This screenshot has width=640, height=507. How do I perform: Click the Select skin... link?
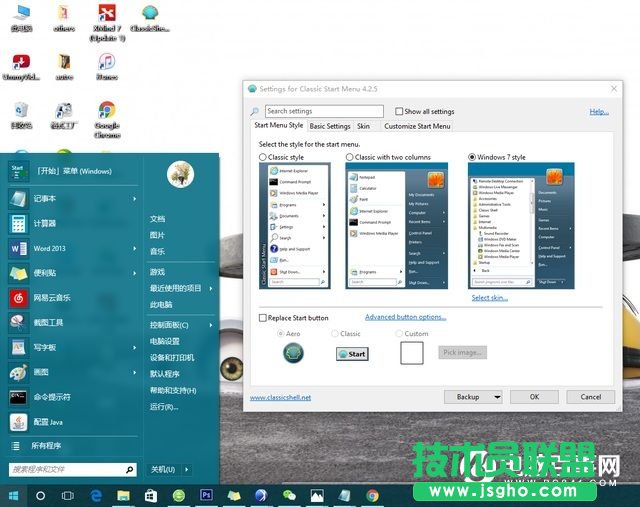pos(490,298)
